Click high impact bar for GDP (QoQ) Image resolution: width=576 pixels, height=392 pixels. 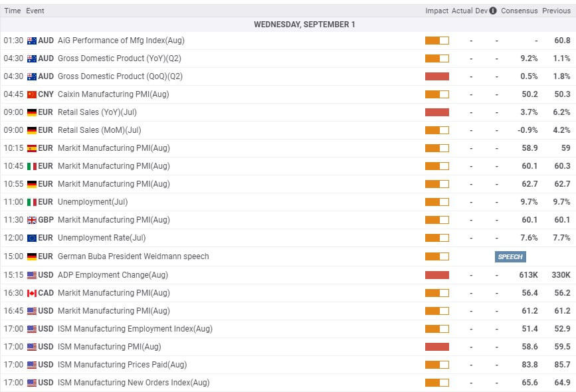(x=437, y=76)
